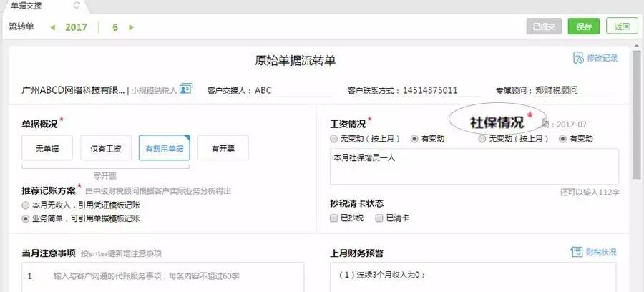Click the 当月注意事项 input row 1

click(163, 276)
